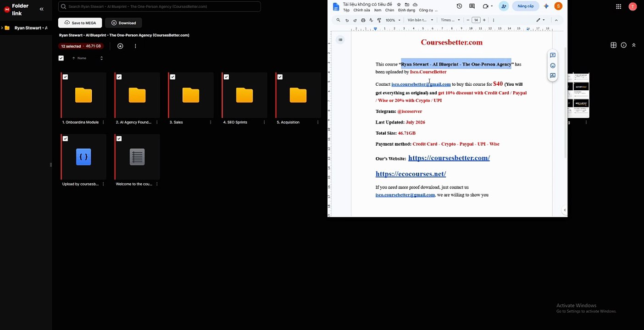Open the document outline icon

(x=340, y=40)
